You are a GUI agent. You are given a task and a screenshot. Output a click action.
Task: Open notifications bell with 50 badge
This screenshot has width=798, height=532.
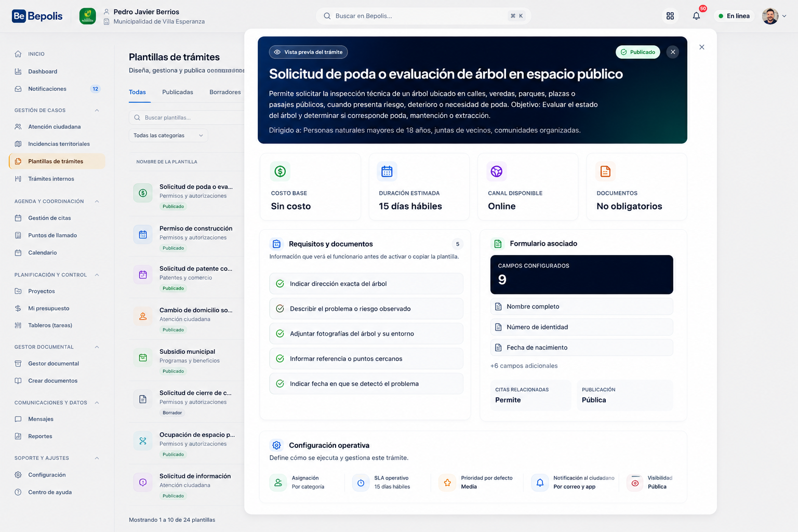click(696, 16)
